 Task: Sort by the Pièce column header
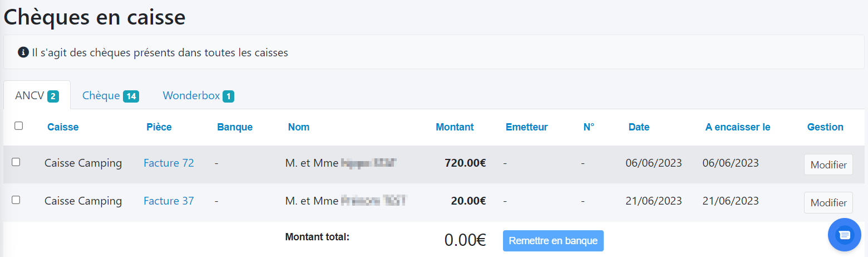(x=159, y=127)
